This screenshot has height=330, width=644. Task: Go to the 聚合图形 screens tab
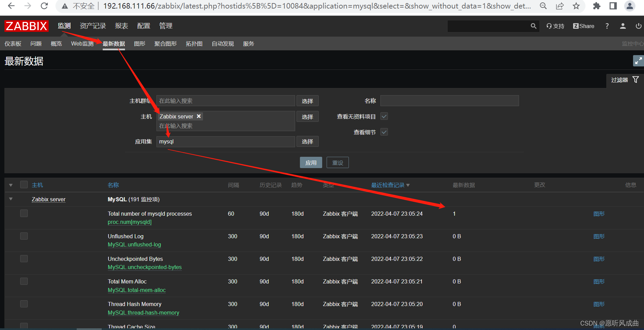[x=165, y=43]
